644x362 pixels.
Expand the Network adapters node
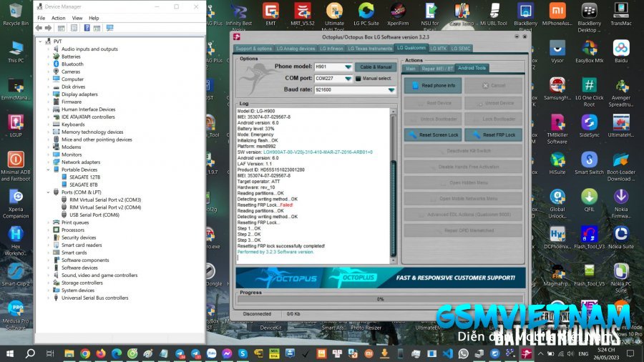point(49,162)
